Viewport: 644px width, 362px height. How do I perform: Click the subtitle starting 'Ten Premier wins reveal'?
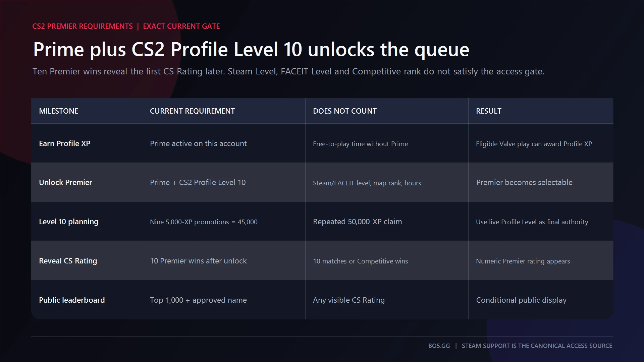(288, 71)
